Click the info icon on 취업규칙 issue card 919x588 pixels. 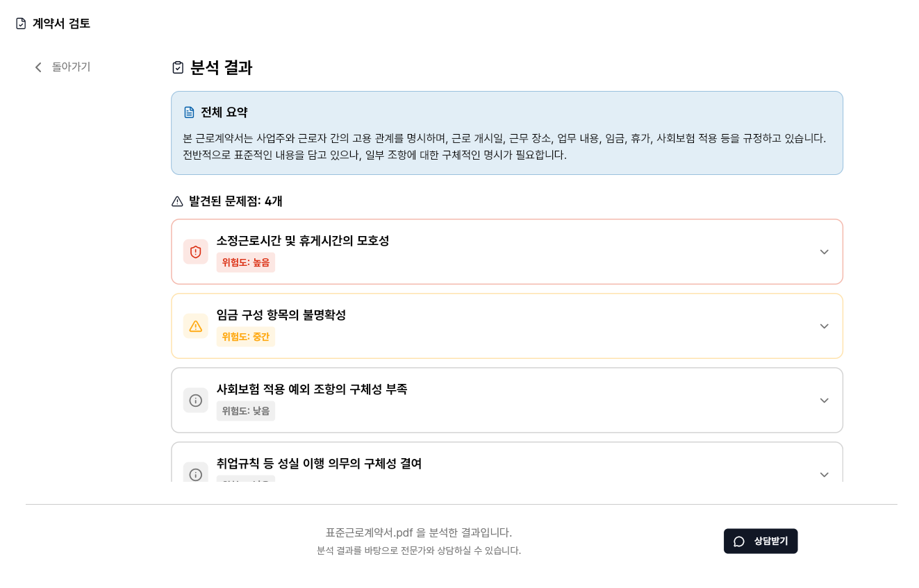click(x=195, y=475)
